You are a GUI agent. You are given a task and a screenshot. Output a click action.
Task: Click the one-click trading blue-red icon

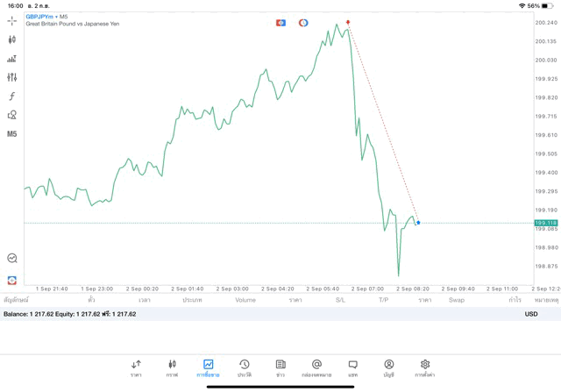(280, 23)
